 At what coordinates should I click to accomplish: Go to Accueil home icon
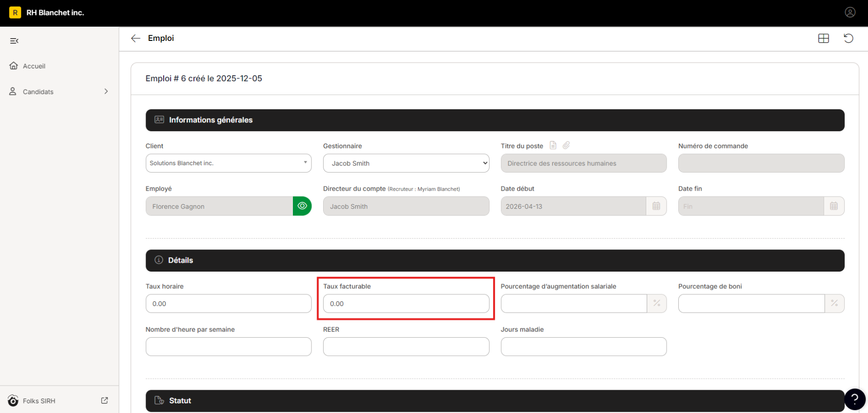click(x=13, y=66)
